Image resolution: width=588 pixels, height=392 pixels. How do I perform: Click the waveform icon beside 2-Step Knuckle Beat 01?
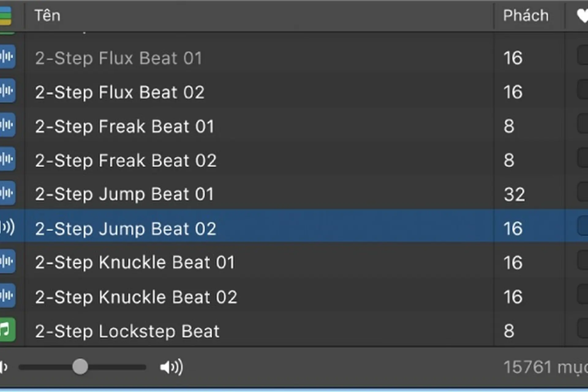[7, 262]
